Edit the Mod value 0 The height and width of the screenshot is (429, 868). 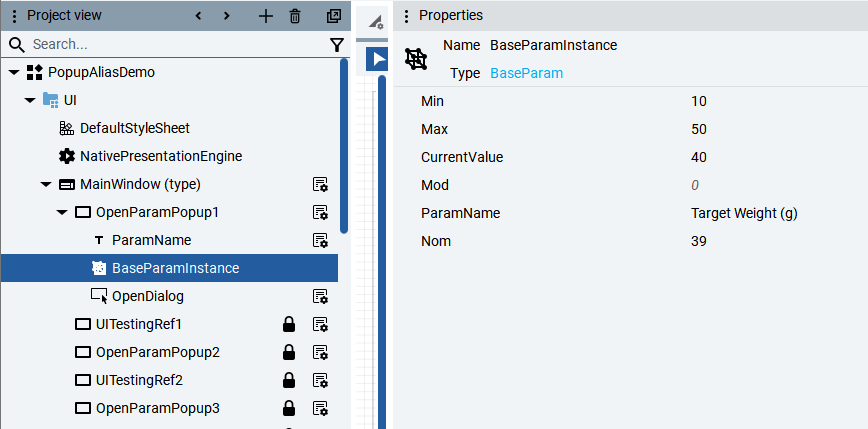click(x=695, y=185)
